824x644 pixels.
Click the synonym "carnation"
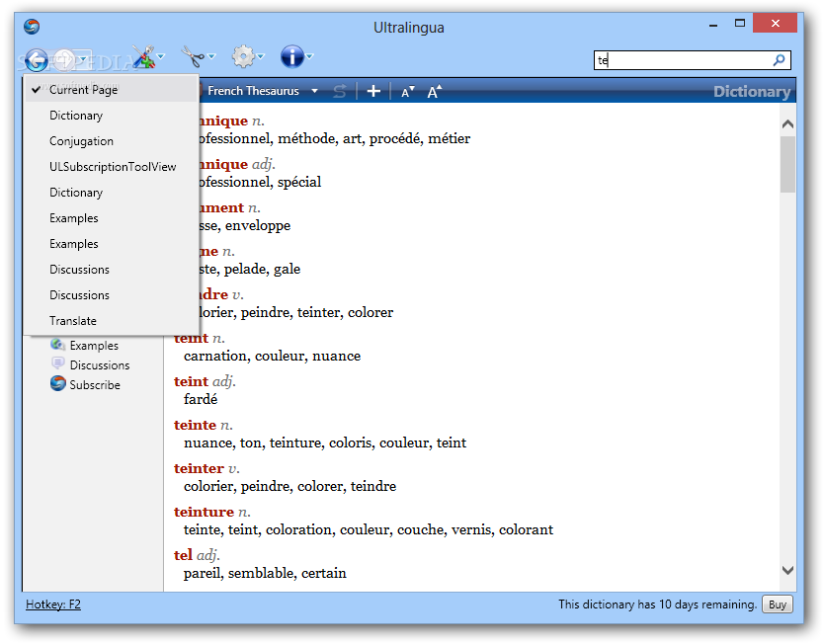[216, 356]
